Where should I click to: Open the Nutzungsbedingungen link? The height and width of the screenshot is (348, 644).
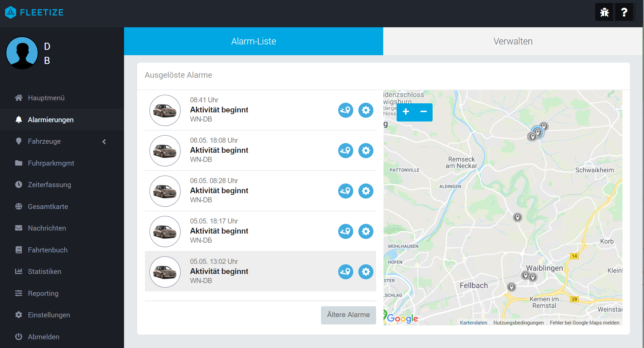tap(518, 322)
